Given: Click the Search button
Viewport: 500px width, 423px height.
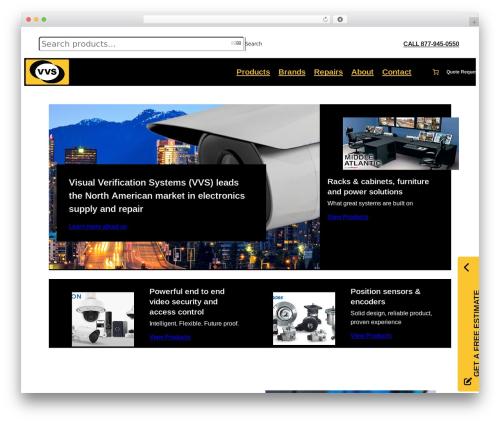Looking at the screenshot, I should [x=254, y=44].
